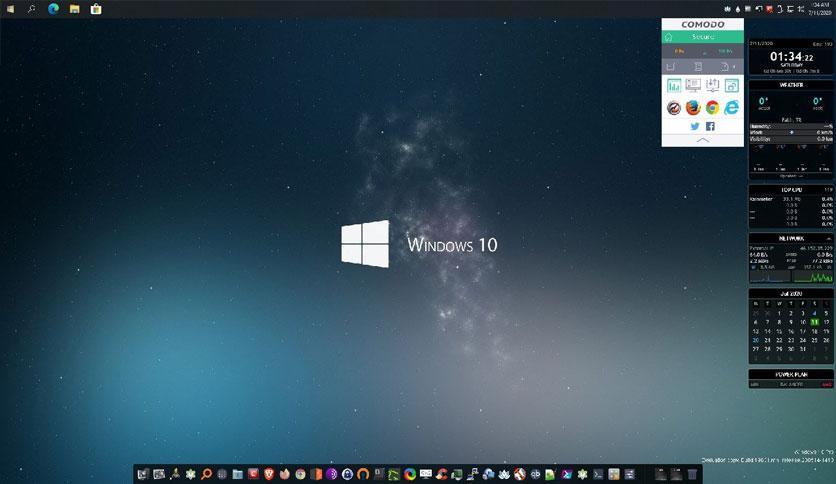Click the clock widget time display
This screenshot has height=484, width=836.
[x=791, y=57]
